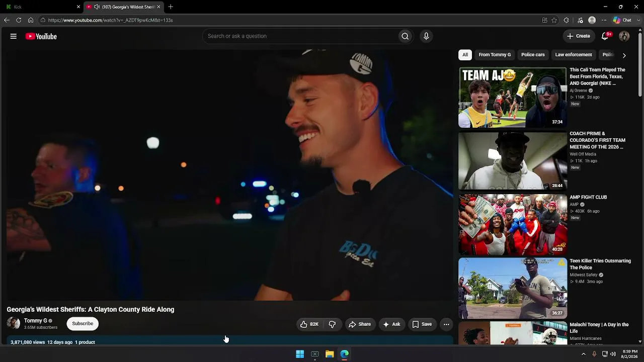Open the browser extensions menu
644x362 pixels.
click(567, 20)
